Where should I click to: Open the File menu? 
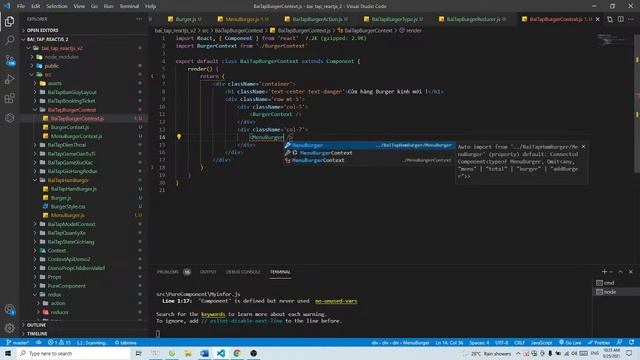coord(21,6)
